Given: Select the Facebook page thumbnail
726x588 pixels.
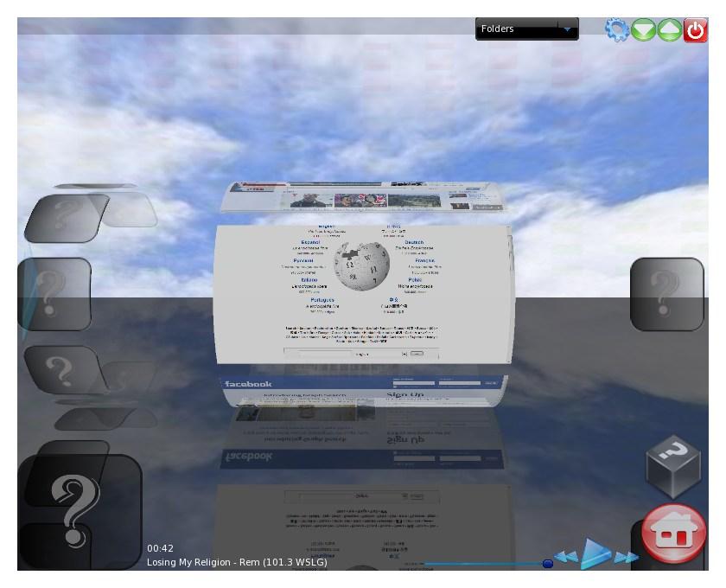Looking at the screenshot, I should pos(364,392).
